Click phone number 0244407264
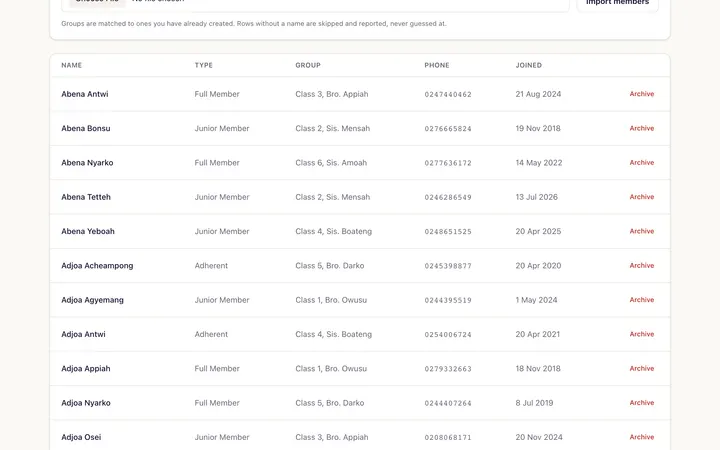The width and height of the screenshot is (720, 450). pyautogui.click(x=448, y=403)
